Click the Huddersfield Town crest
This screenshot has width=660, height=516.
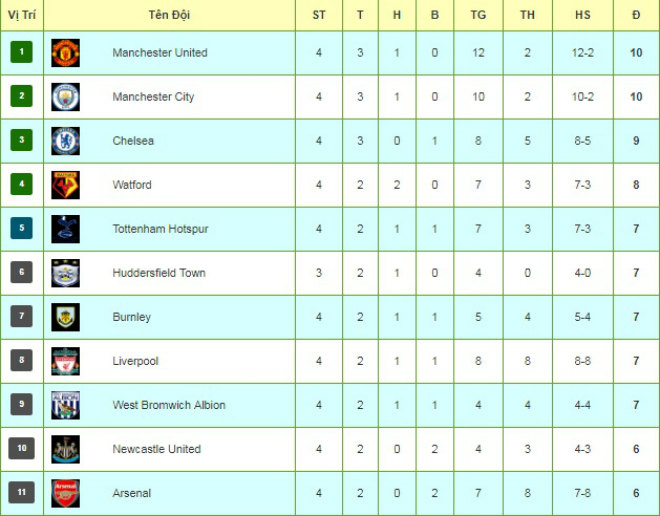tap(66, 273)
